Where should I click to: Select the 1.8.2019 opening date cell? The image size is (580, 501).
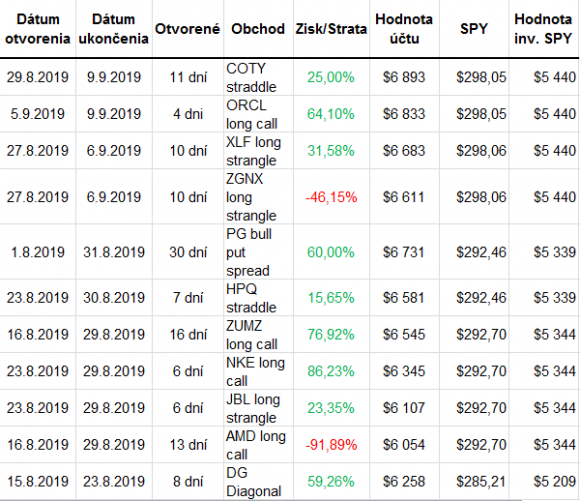[x=38, y=252]
